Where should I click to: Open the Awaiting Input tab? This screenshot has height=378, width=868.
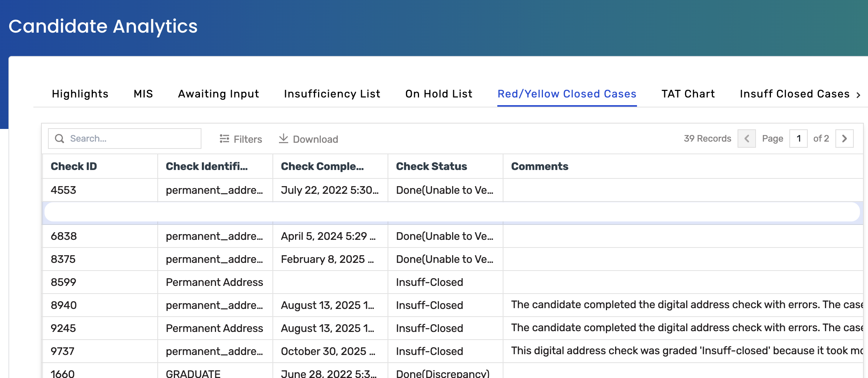[x=218, y=94]
